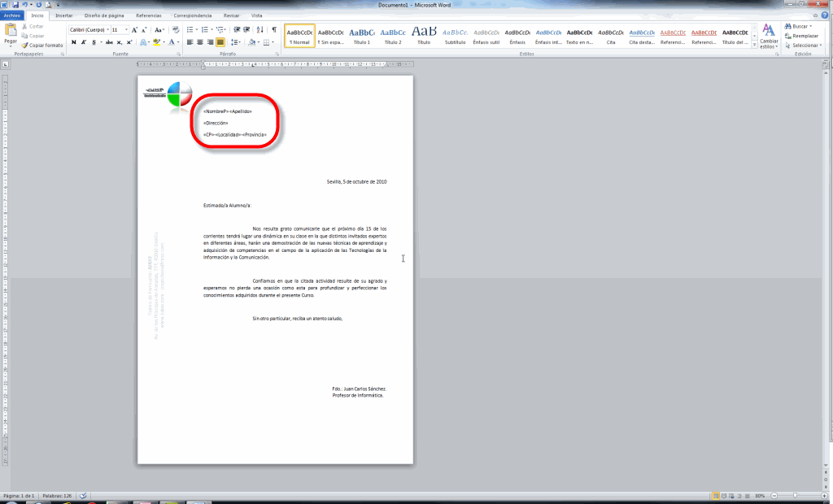Center-align the paragraph text
Image resolution: width=833 pixels, height=504 pixels.
pos(200,41)
